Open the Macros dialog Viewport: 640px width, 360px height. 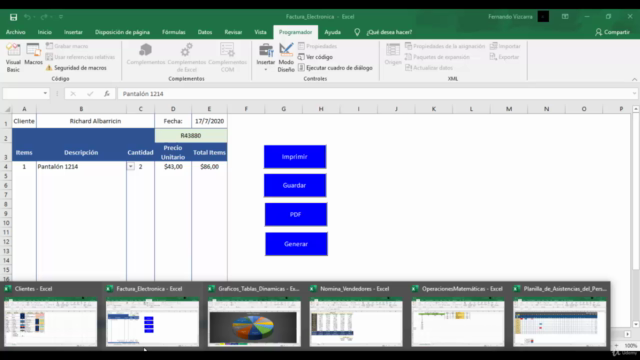pos(33,54)
